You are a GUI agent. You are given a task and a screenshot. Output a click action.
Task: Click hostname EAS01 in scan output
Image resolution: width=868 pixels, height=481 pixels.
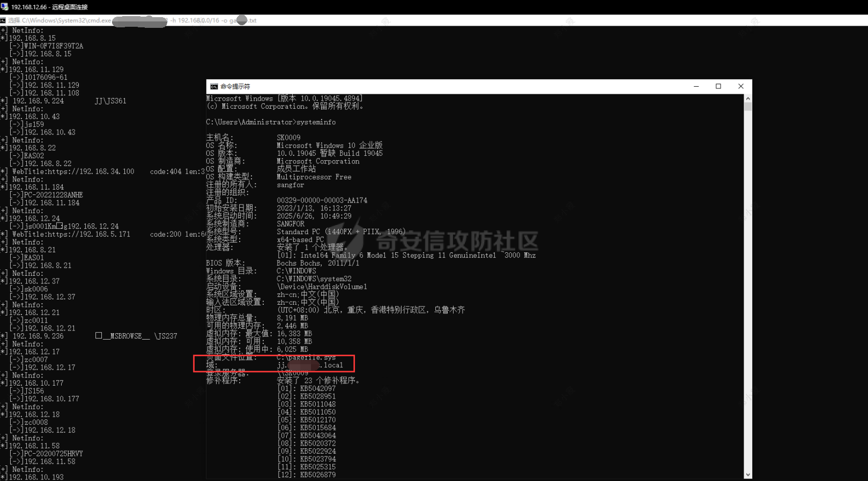click(34, 258)
